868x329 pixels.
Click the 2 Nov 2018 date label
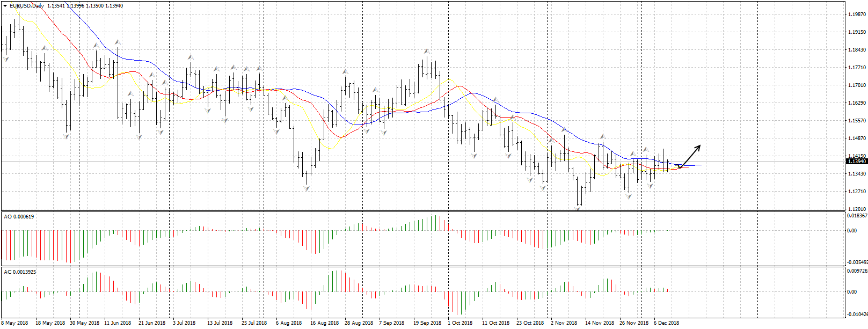coord(564,323)
